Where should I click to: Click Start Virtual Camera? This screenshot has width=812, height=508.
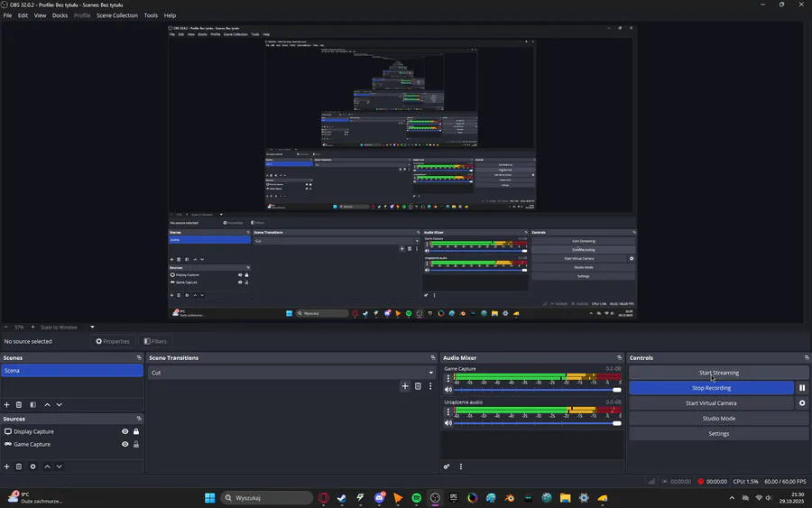pyautogui.click(x=711, y=402)
